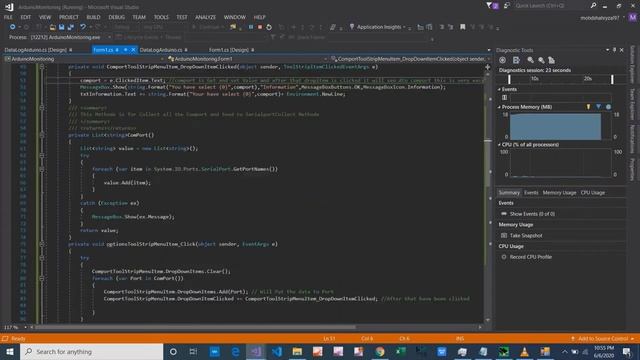Screen dimensions: 640x360
Task: Click the private bytes legend circle icon
Action: click(x=608, y=107)
